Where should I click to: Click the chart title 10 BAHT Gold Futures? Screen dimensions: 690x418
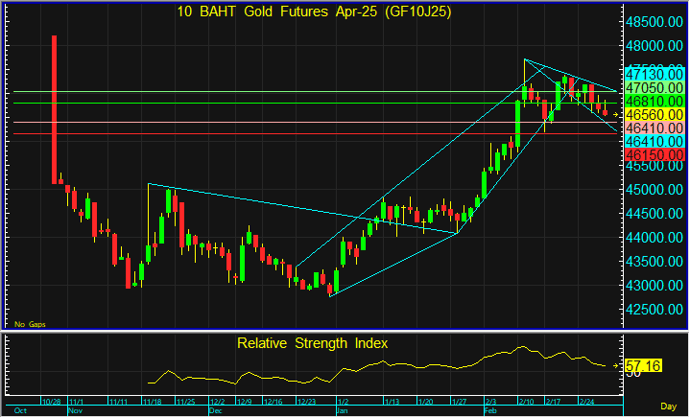(312, 10)
